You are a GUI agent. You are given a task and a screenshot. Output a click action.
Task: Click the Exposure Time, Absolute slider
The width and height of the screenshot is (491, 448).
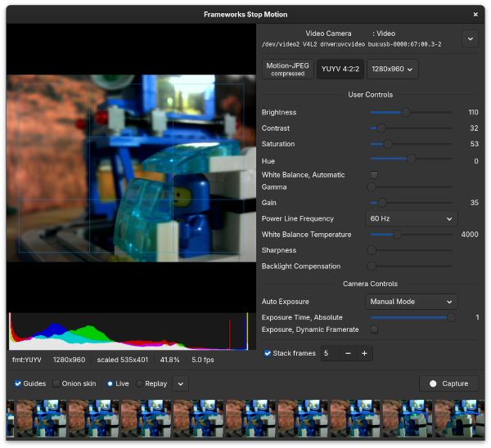412,317
